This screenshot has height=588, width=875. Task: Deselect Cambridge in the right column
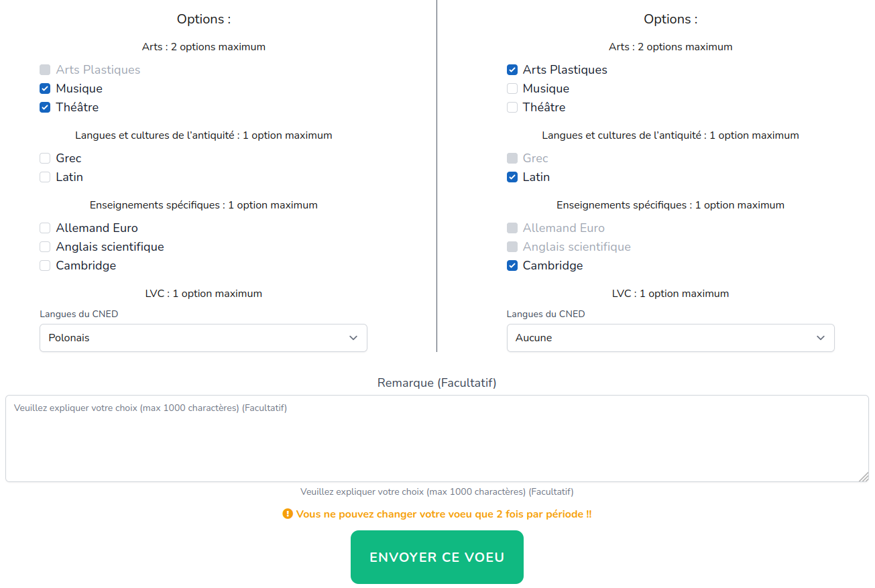512,266
